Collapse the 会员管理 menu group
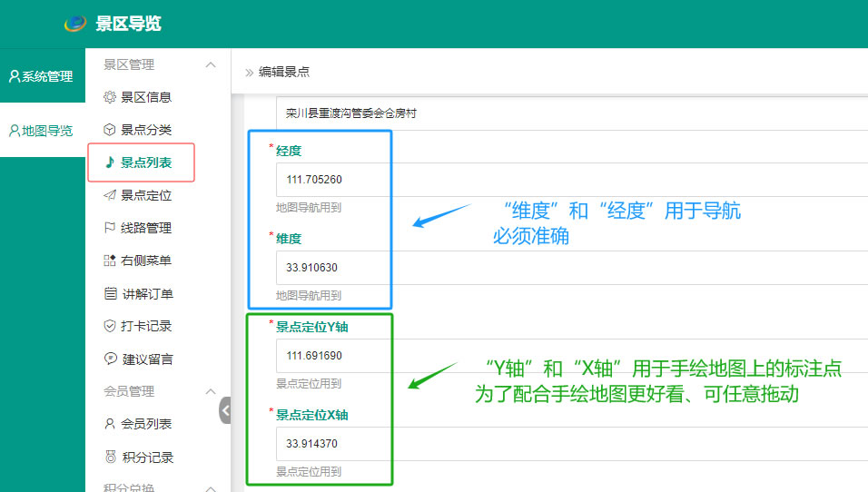 [211, 391]
